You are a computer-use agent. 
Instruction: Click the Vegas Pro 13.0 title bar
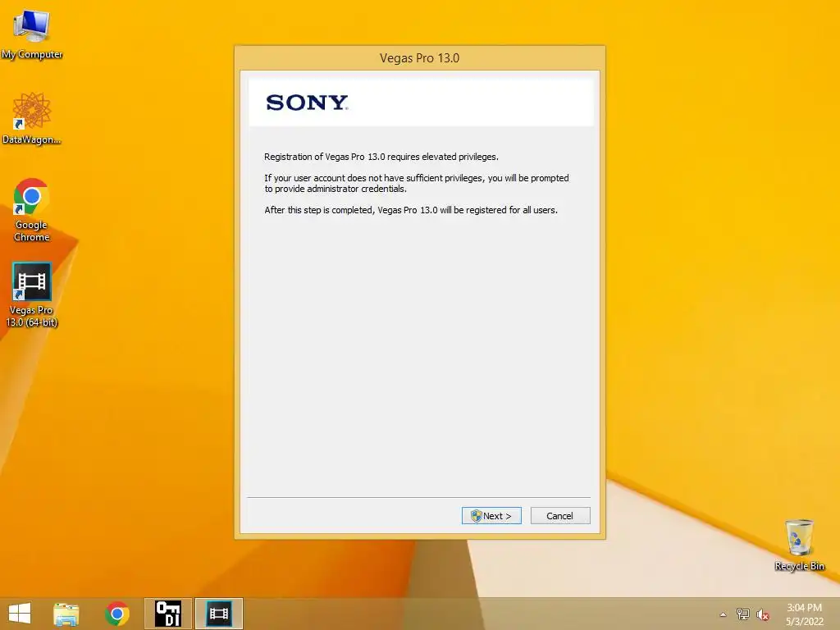tap(420, 58)
